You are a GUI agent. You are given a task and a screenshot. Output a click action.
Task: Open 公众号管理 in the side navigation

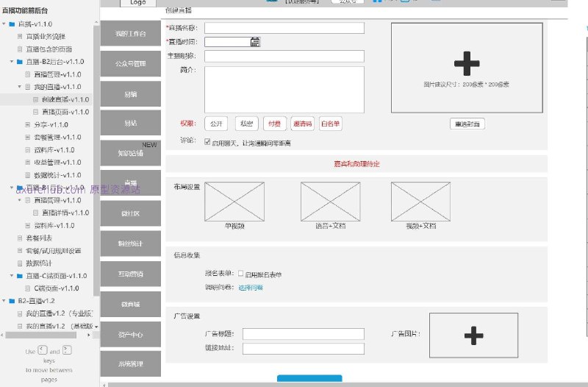[x=131, y=64]
